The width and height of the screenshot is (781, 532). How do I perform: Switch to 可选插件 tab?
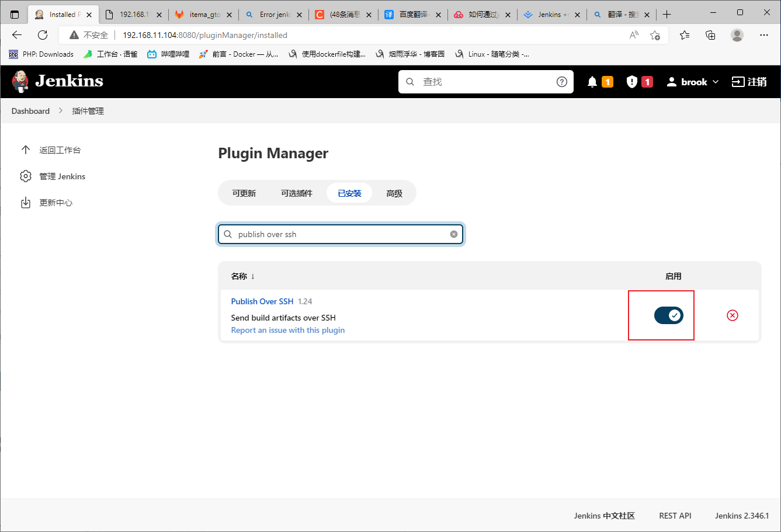[x=297, y=193]
